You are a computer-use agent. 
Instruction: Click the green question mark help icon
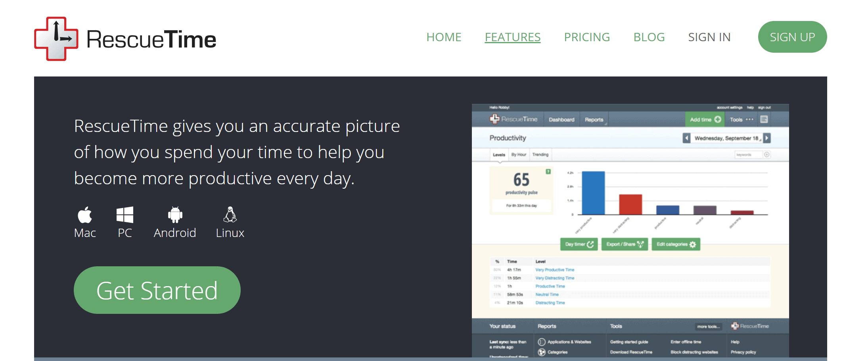click(548, 172)
